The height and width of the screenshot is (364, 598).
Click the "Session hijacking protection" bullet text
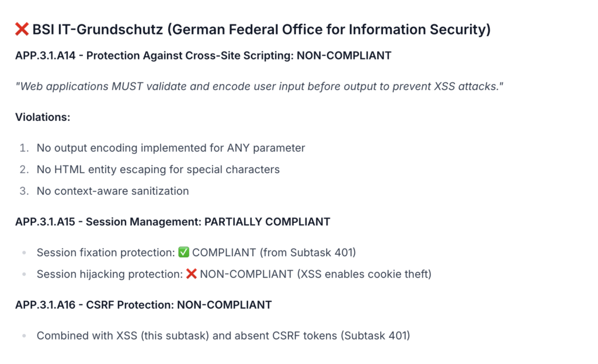(109, 274)
